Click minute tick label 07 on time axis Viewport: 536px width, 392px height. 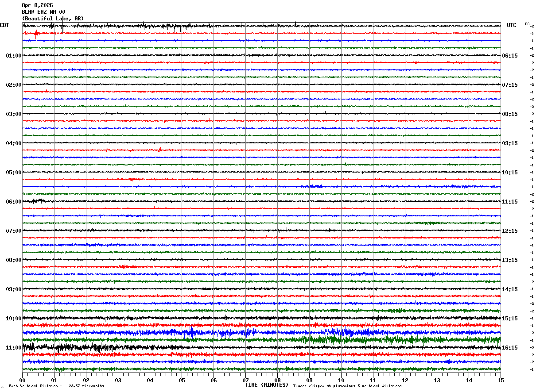tap(245, 380)
